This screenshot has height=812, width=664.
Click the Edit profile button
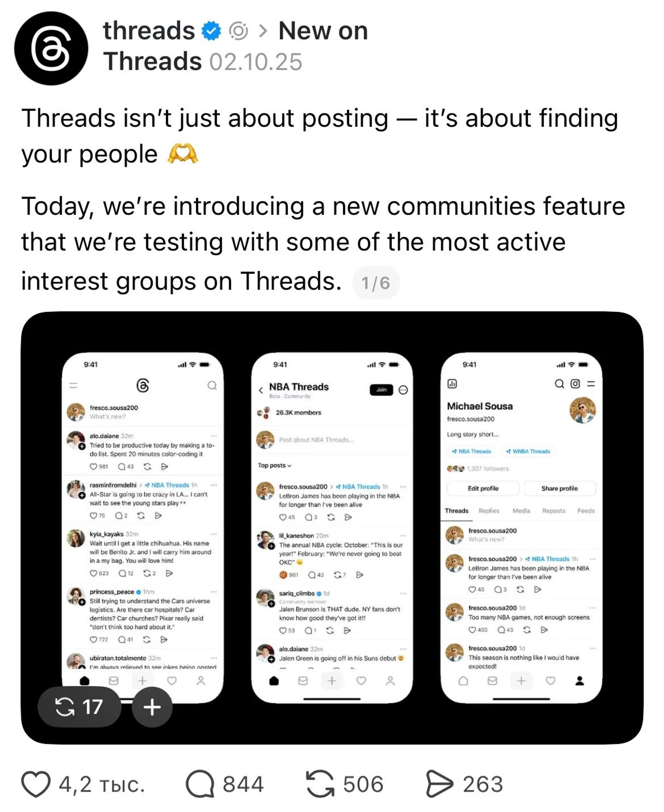click(483, 488)
